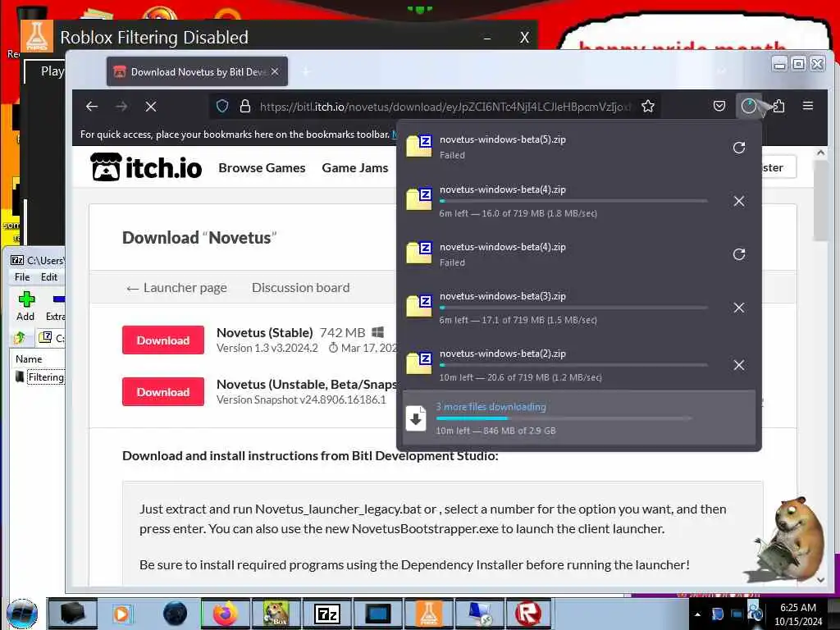The height and width of the screenshot is (630, 840).
Task: Select the Play tab in Roblox window
Action: coord(52,71)
